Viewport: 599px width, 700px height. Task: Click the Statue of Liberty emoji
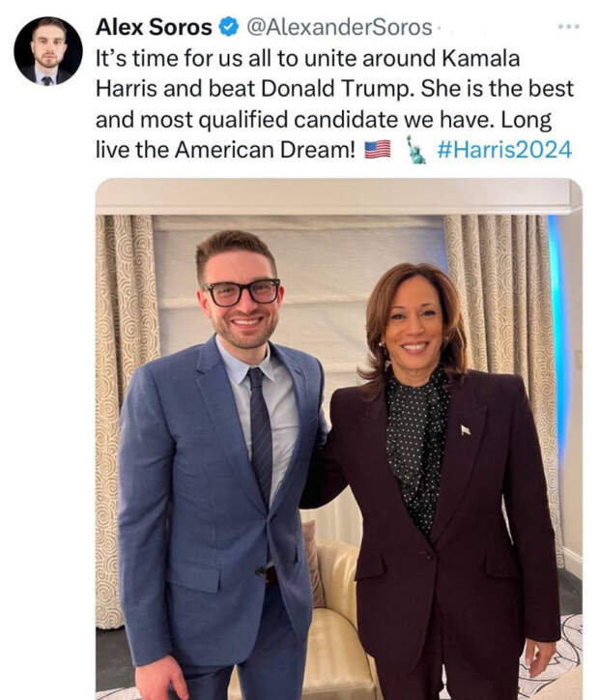pos(415,150)
